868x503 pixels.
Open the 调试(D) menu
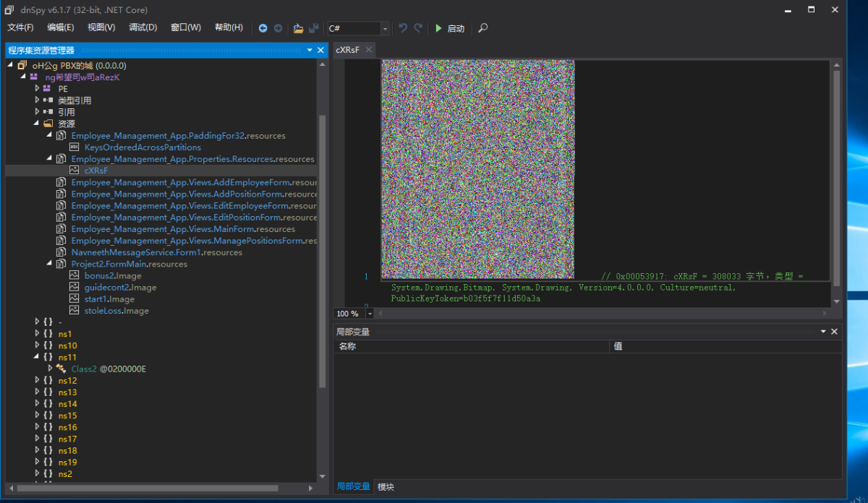coord(142,27)
